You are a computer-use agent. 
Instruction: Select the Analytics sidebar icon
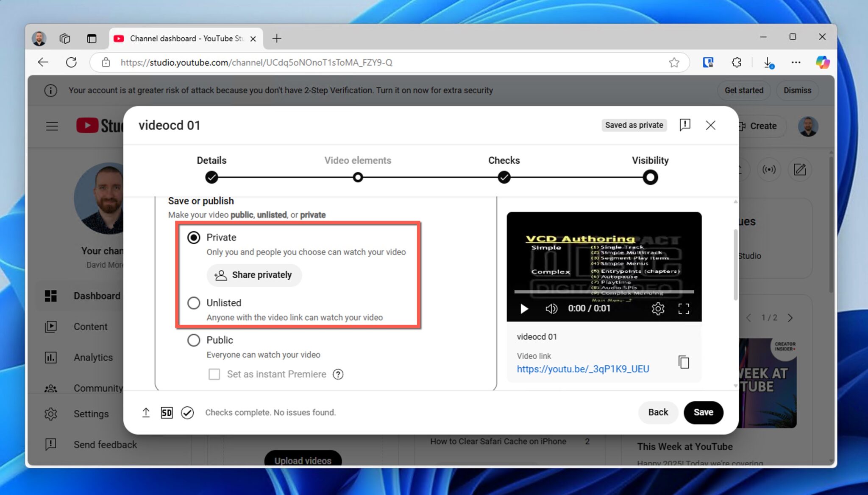click(51, 357)
